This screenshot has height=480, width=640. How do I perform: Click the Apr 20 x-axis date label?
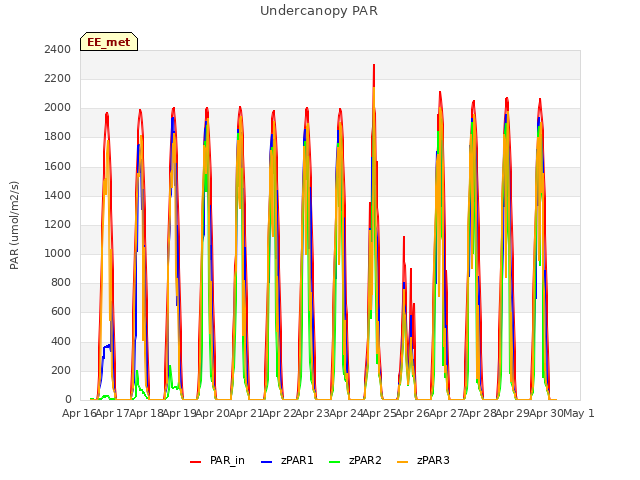pos(213,414)
